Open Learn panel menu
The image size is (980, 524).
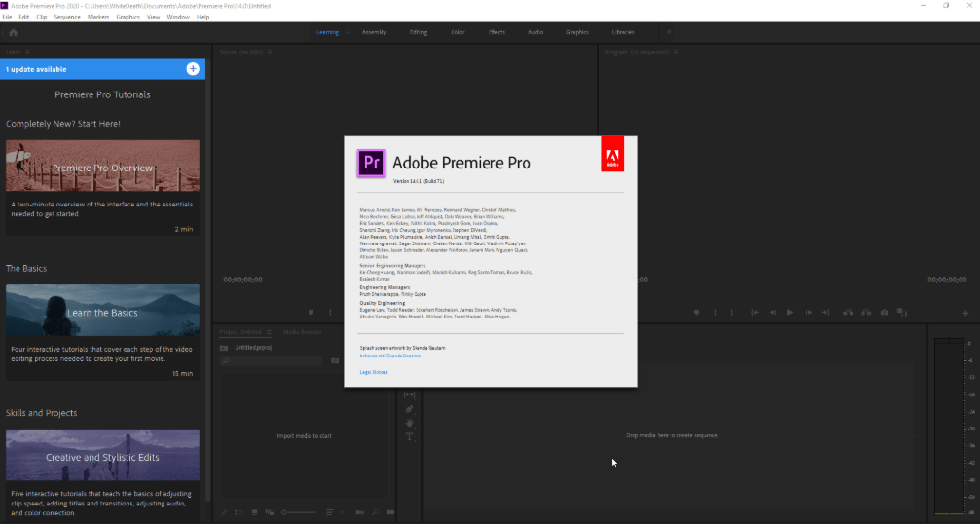coord(27,52)
